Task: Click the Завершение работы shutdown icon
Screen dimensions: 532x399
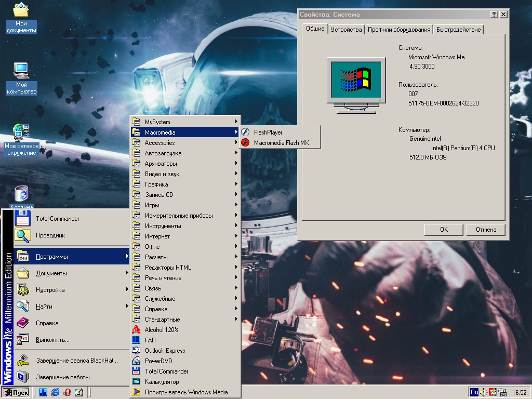Action: pos(23,377)
